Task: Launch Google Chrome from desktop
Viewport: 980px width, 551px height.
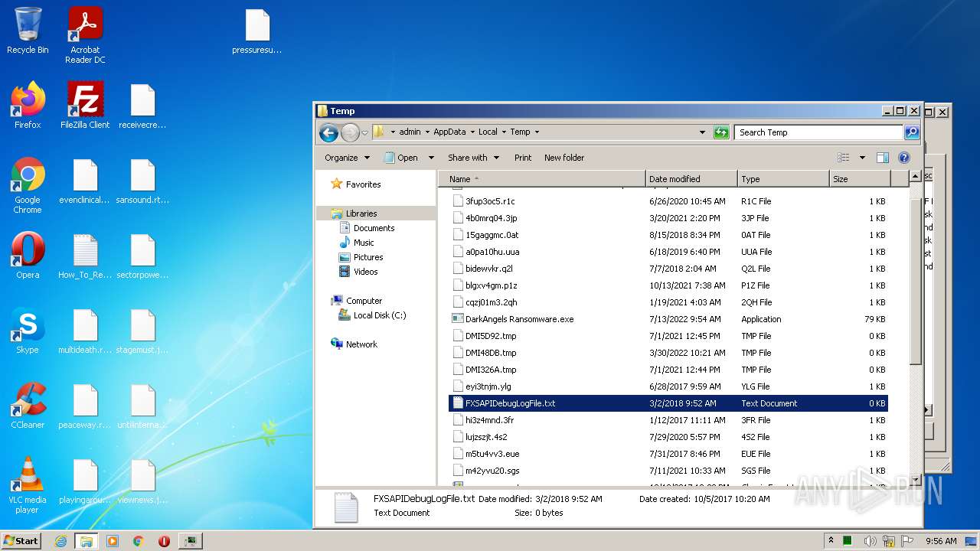Action: point(28,186)
